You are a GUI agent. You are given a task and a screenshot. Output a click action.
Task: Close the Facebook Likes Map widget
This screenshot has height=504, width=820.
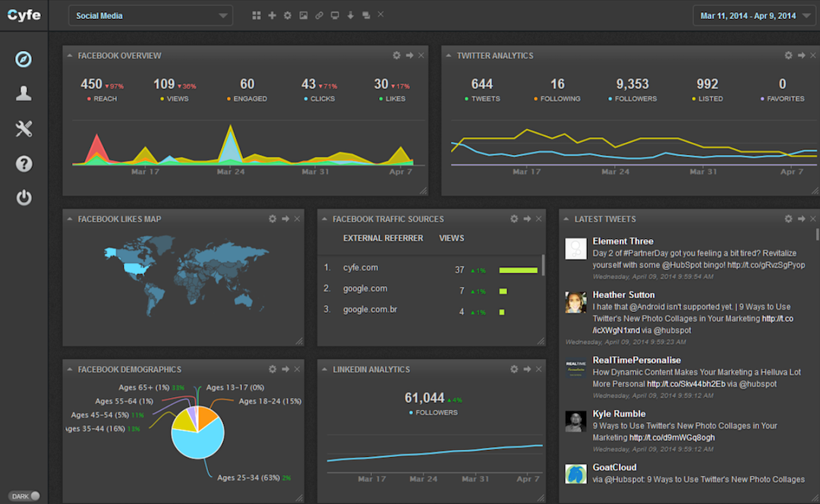(296, 218)
